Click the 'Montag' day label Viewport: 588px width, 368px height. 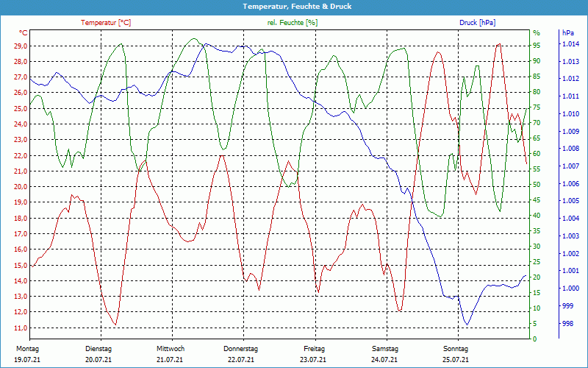point(27,348)
